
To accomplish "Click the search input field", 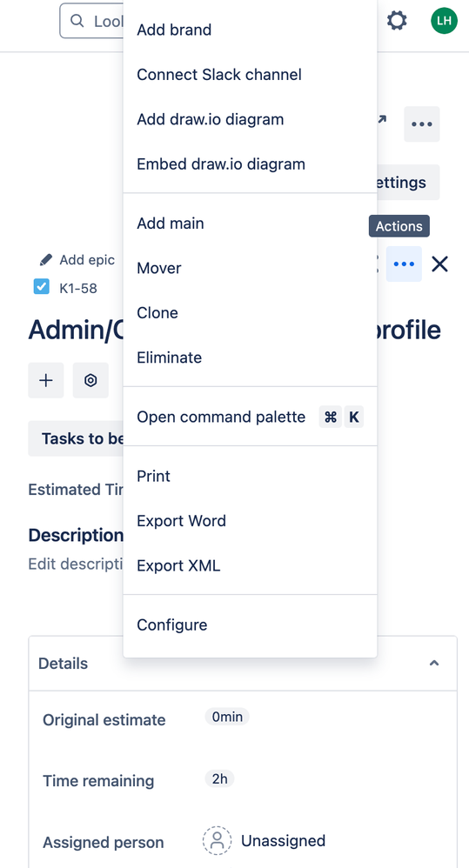I will coord(91,21).
